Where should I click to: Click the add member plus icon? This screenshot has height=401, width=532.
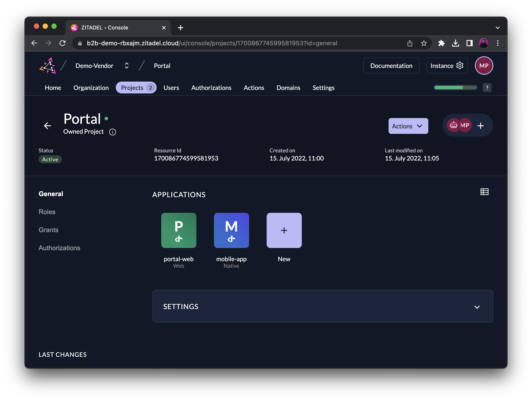(481, 125)
